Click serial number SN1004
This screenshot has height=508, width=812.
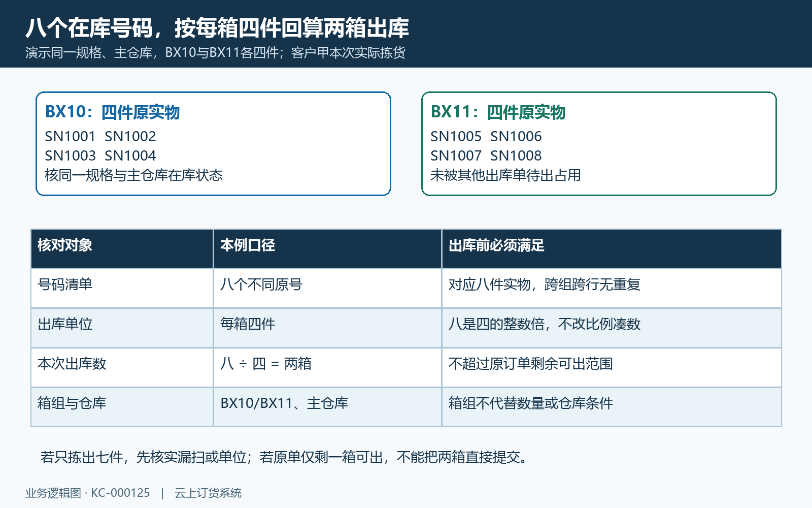[130, 156]
